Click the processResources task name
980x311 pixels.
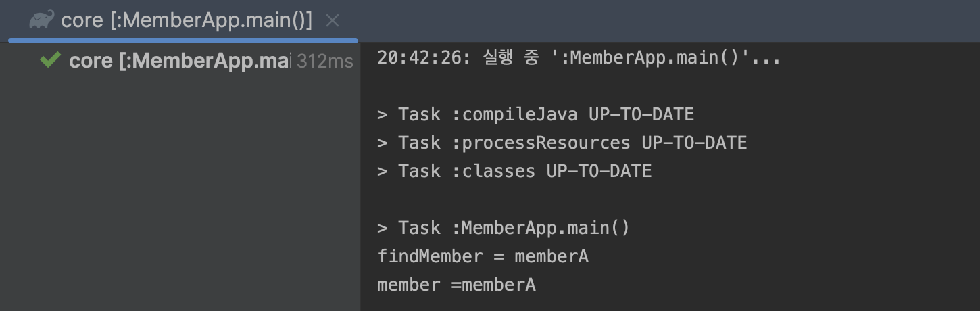click(545, 143)
